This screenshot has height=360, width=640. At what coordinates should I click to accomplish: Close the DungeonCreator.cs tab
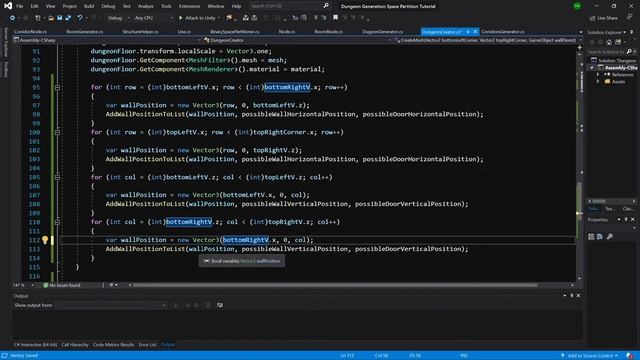pyautogui.click(x=475, y=31)
